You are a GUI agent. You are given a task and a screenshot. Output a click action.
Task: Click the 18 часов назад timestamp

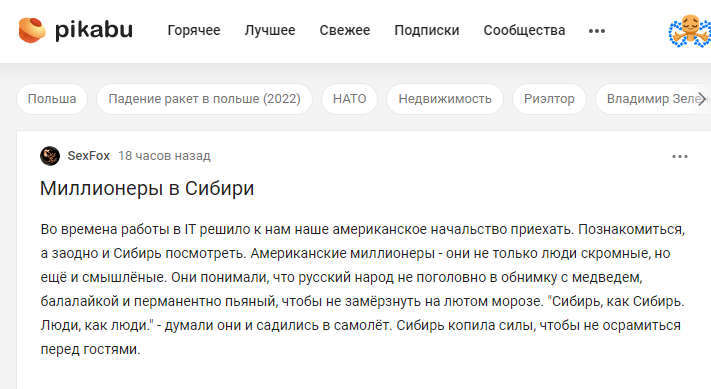[x=164, y=156]
